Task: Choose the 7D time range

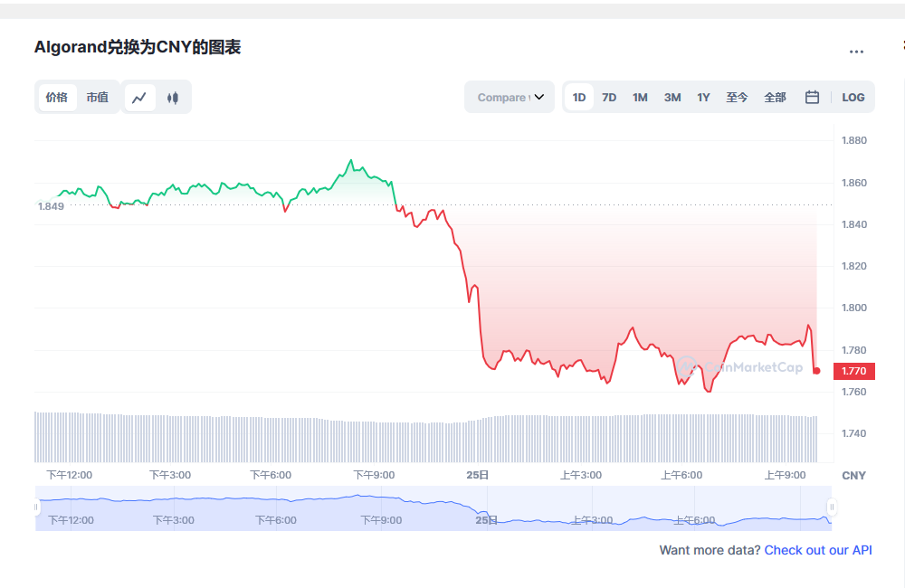Action: tap(609, 98)
